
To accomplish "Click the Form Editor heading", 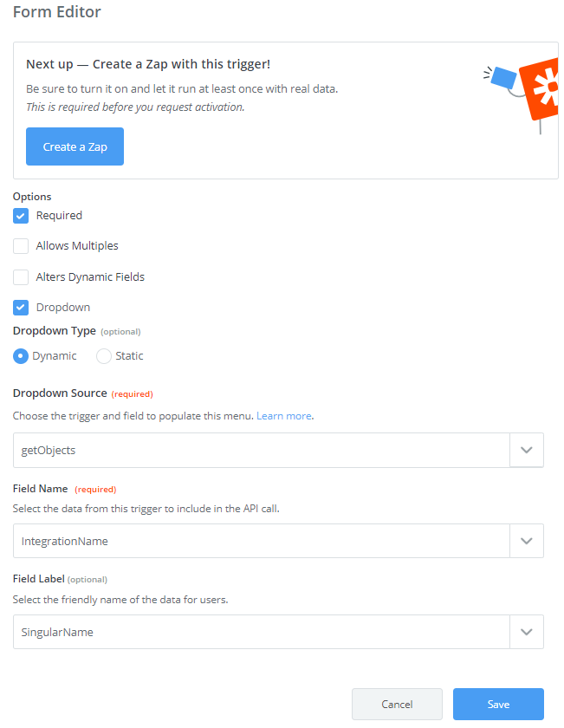I will [56, 11].
